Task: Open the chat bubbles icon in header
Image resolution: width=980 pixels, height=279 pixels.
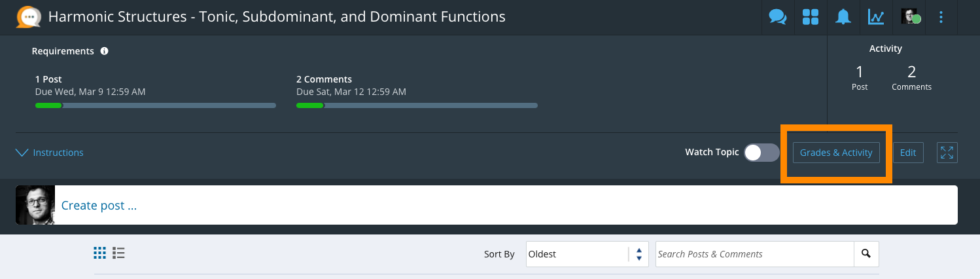Action: point(778,17)
